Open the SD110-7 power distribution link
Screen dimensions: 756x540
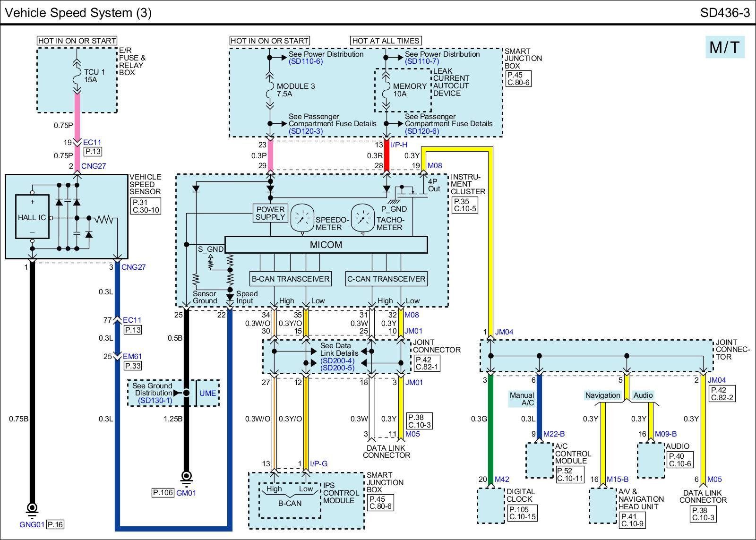[x=422, y=61]
